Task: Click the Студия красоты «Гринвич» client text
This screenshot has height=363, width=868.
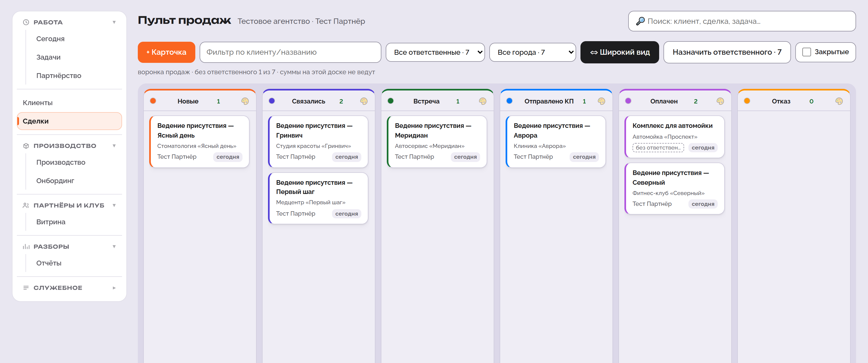Action: (x=313, y=146)
